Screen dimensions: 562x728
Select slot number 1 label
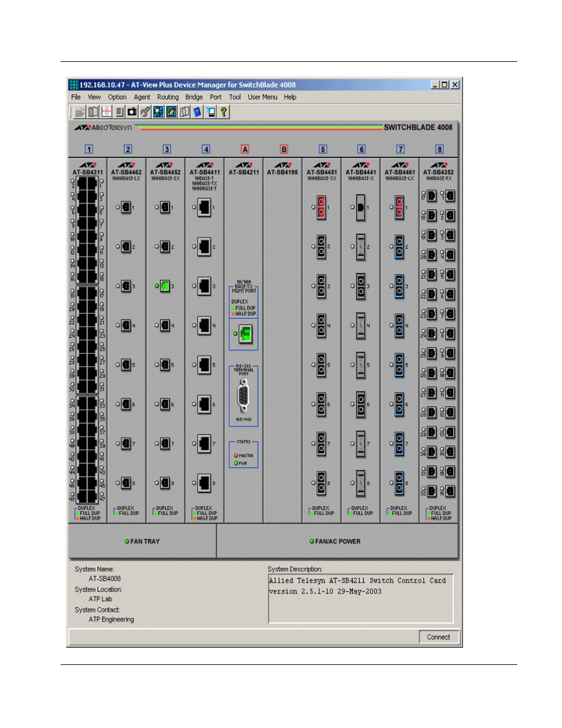click(89, 149)
